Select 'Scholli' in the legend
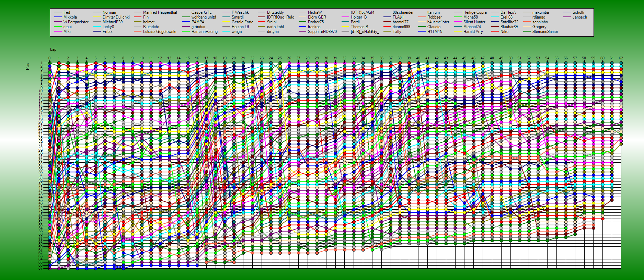This screenshot has height=280, width=644. (x=578, y=12)
